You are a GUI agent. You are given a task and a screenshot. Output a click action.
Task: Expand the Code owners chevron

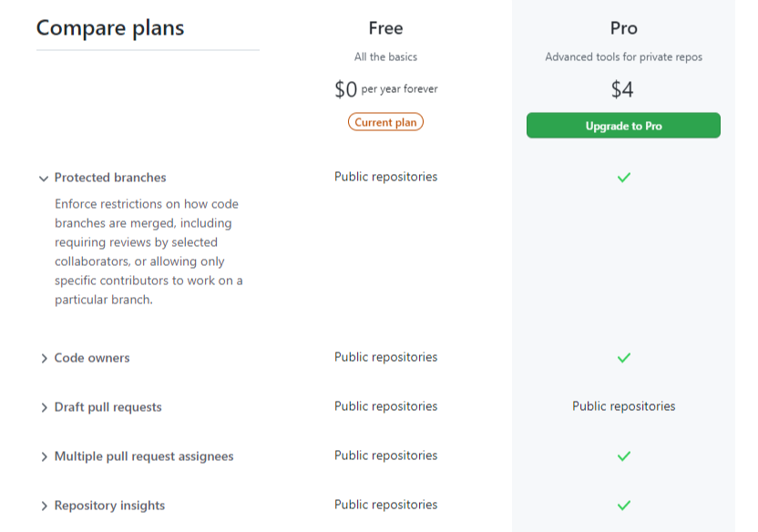click(x=44, y=358)
